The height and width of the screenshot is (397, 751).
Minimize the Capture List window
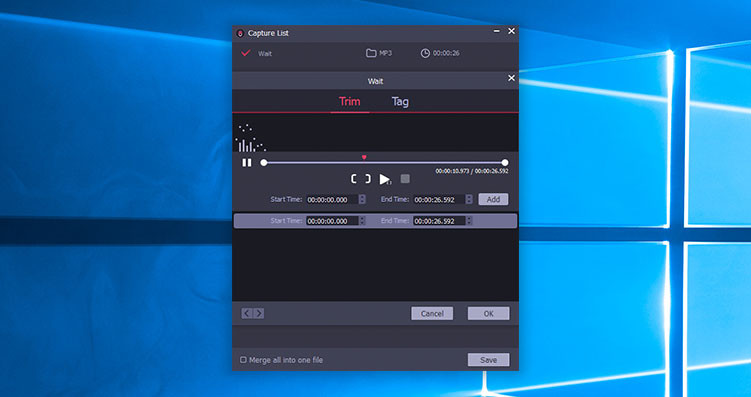coord(497,31)
